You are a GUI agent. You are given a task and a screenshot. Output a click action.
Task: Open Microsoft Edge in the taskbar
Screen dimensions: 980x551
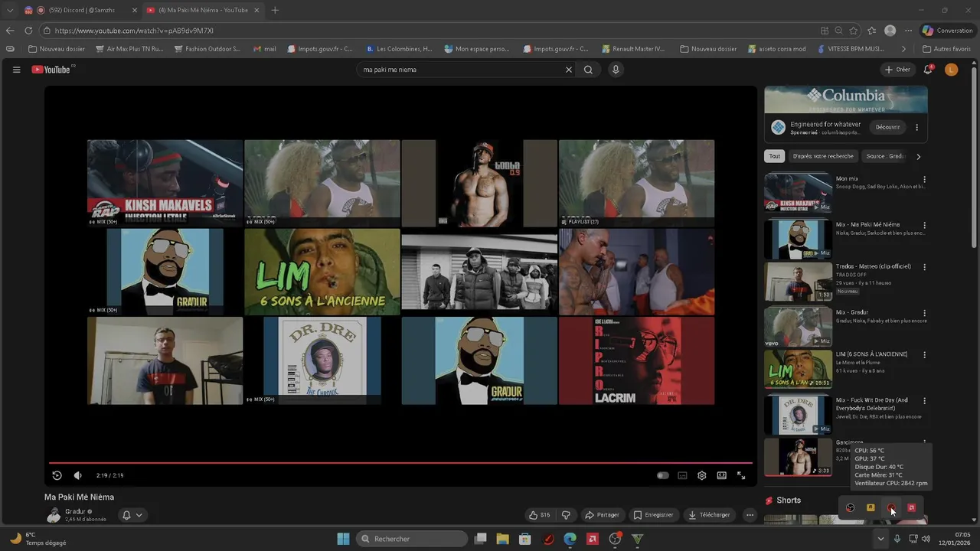(570, 539)
